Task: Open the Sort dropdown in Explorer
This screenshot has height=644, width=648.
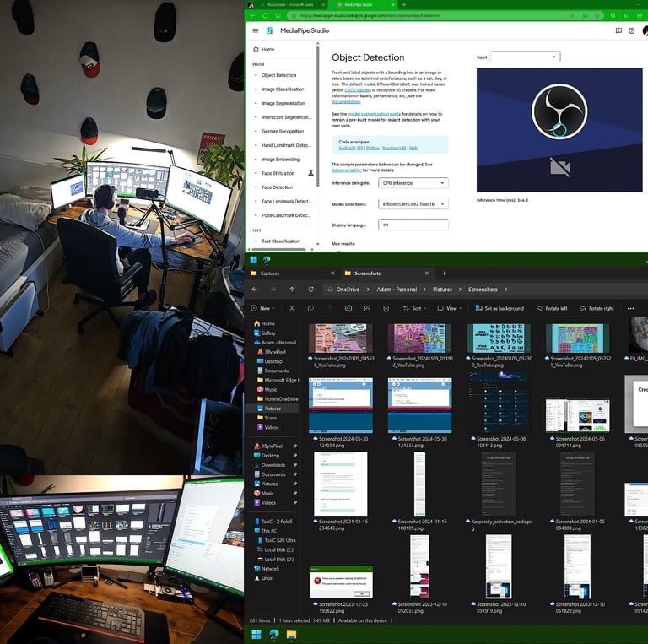Action: click(414, 308)
